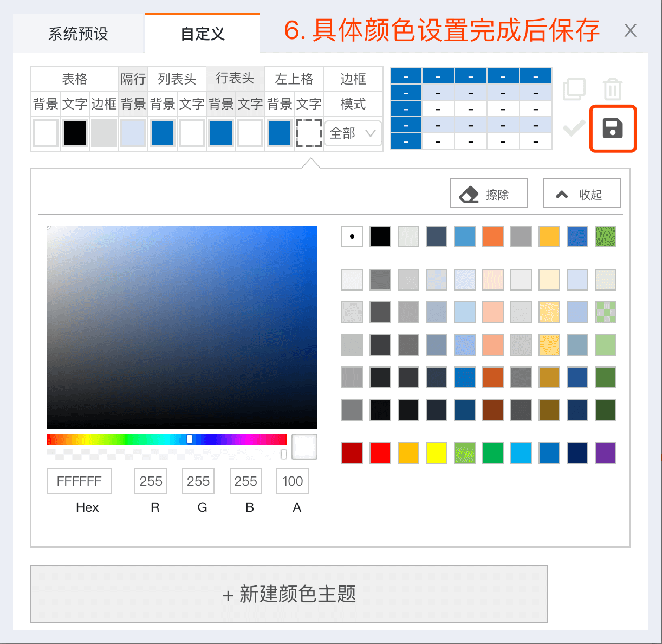662x644 pixels.
Task: Pick the bright yellow swatch in bottom row
Action: (x=437, y=453)
